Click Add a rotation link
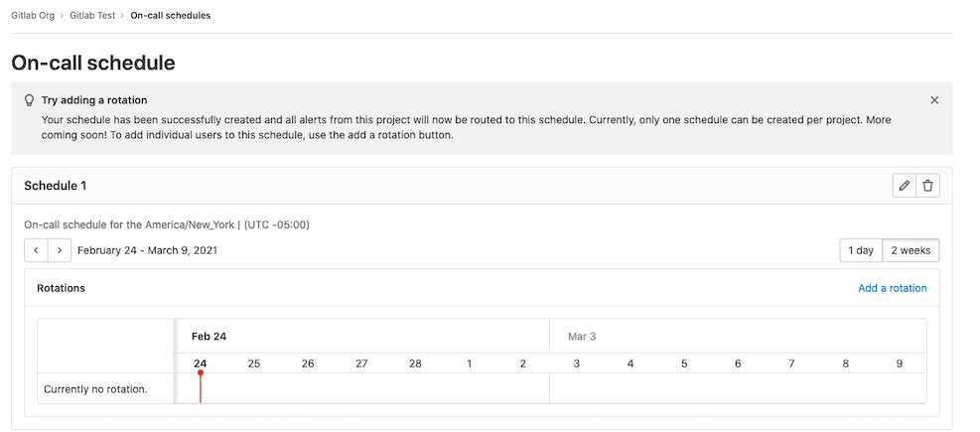This screenshot has width=980, height=432. (x=892, y=288)
